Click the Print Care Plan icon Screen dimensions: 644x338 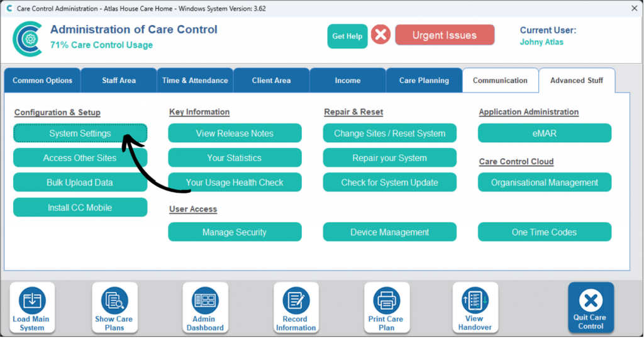pyautogui.click(x=387, y=308)
